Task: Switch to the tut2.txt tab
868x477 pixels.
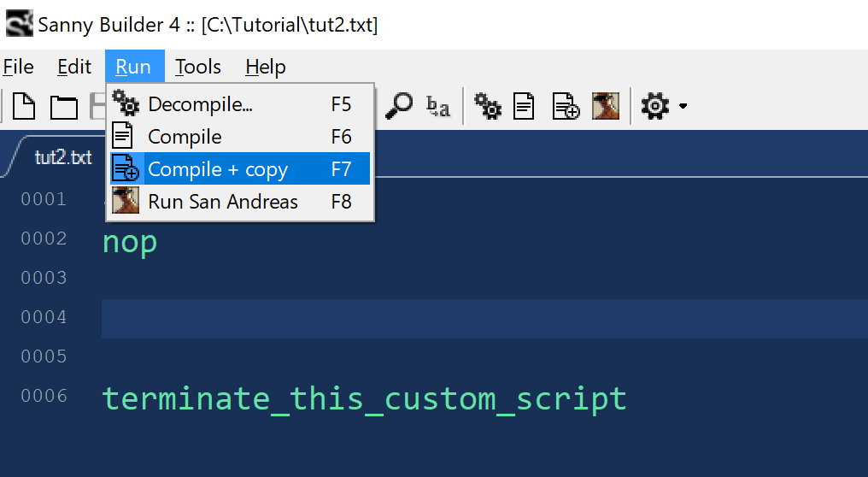Action: pyautogui.click(x=63, y=158)
